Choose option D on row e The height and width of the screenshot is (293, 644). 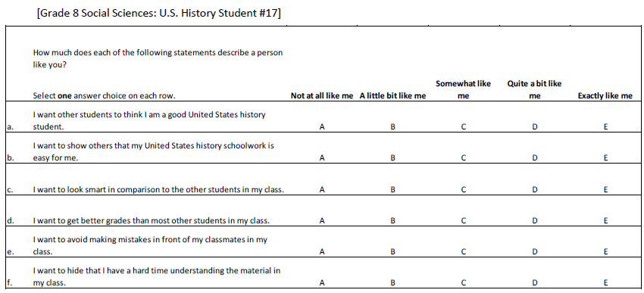click(x=534, y=252)
